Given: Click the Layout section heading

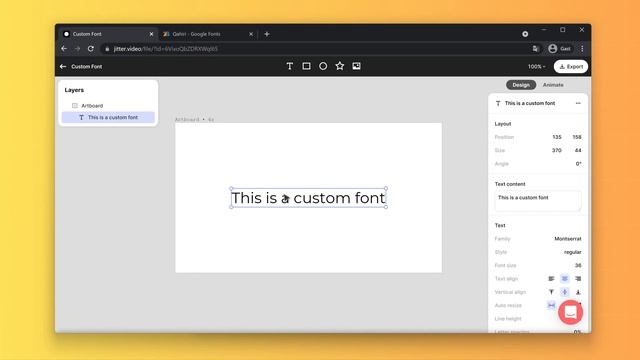Looking at the screenshot, I should 503,124.
